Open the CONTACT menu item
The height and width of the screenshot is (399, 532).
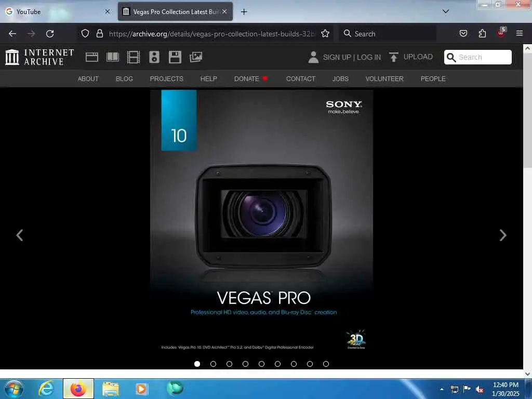coord(301,79)
